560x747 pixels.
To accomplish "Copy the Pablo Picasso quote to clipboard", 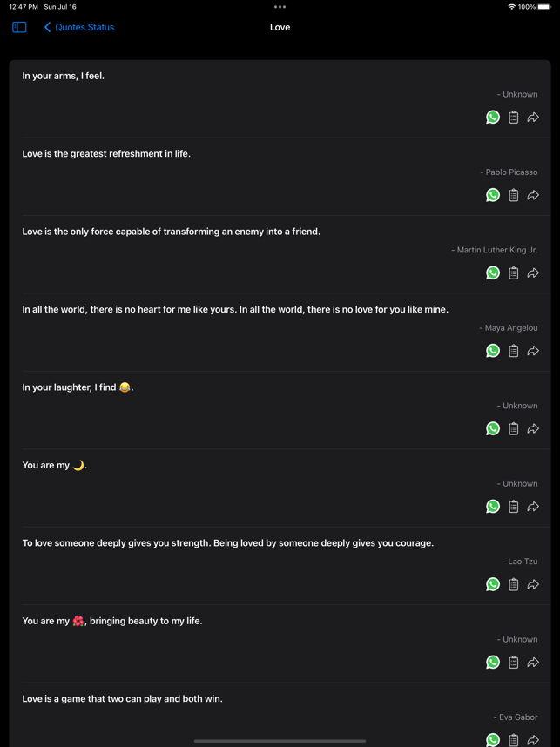I will tap(513, 195).
